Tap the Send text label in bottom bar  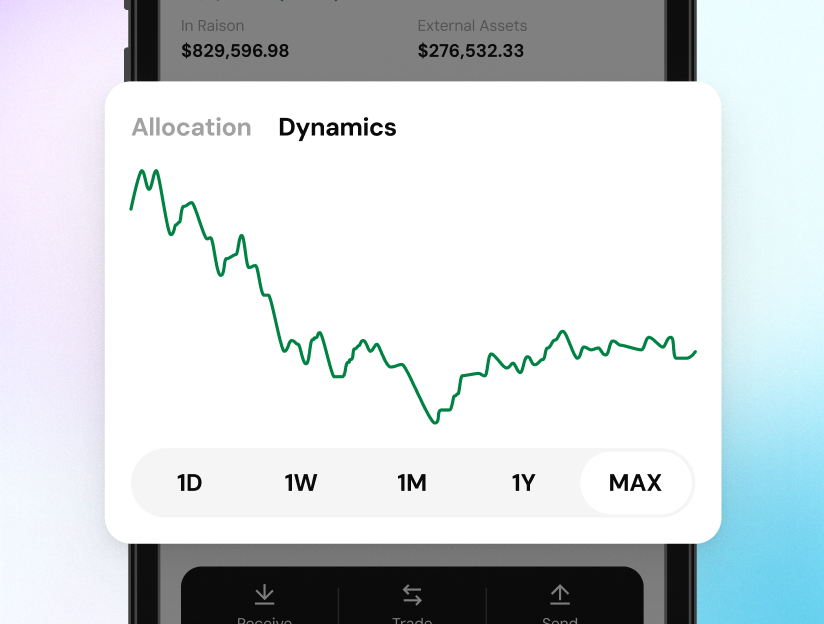(x=560, y=620)
